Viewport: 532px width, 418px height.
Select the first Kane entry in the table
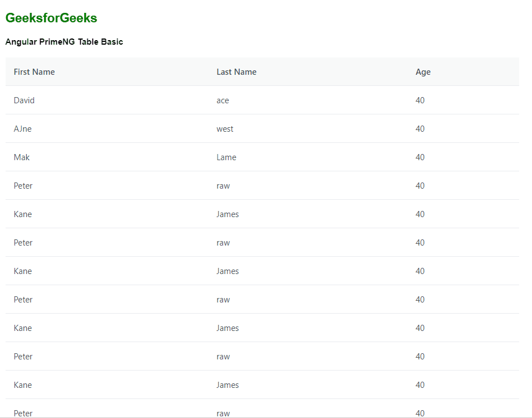[23, 214]
